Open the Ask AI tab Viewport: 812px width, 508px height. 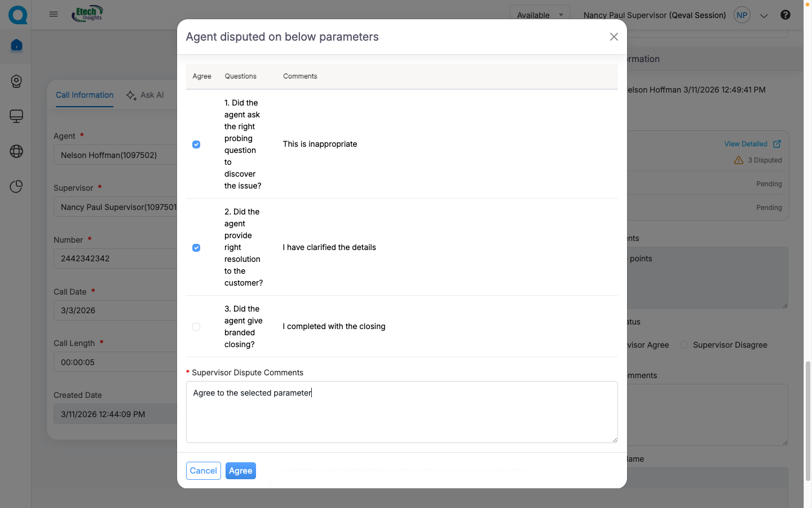pos(145,95)
